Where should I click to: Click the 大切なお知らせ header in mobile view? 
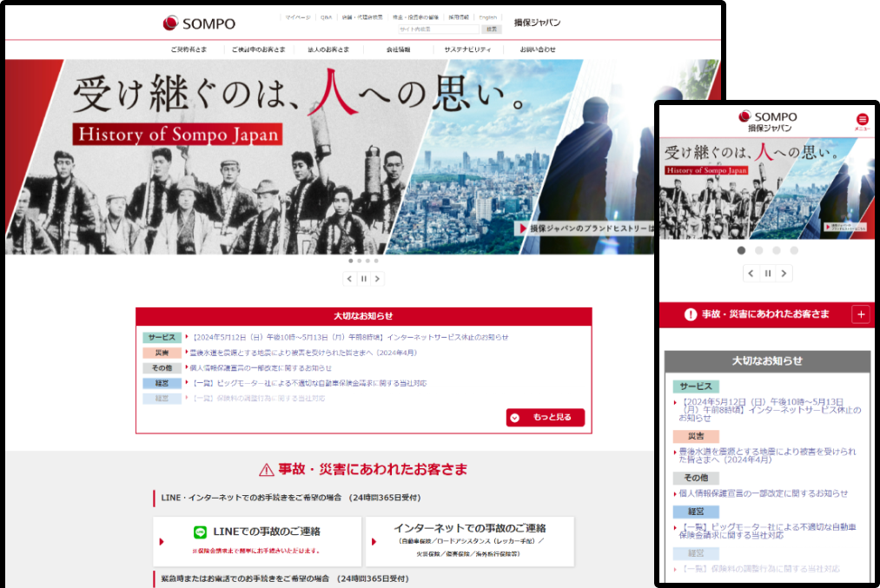(x=767, y=361)
